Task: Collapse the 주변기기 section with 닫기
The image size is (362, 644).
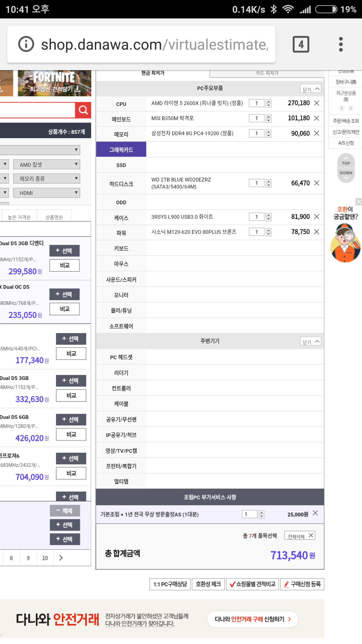Action: pos(311,341)
